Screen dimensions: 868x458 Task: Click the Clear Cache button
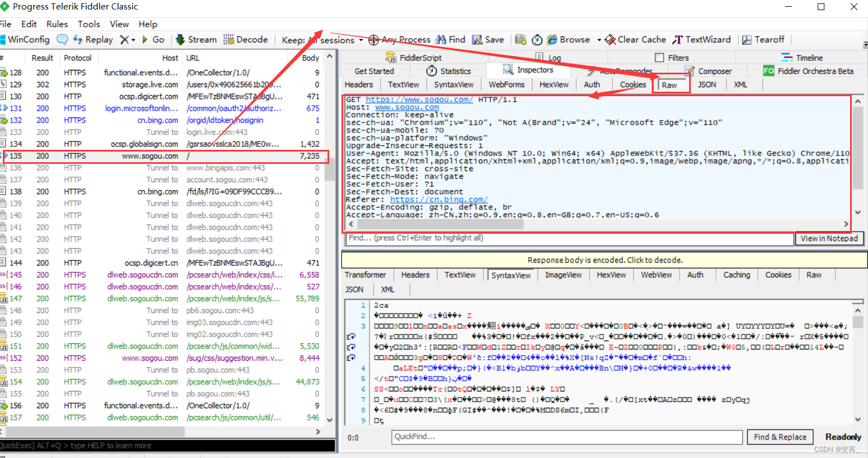click(635, 40)
